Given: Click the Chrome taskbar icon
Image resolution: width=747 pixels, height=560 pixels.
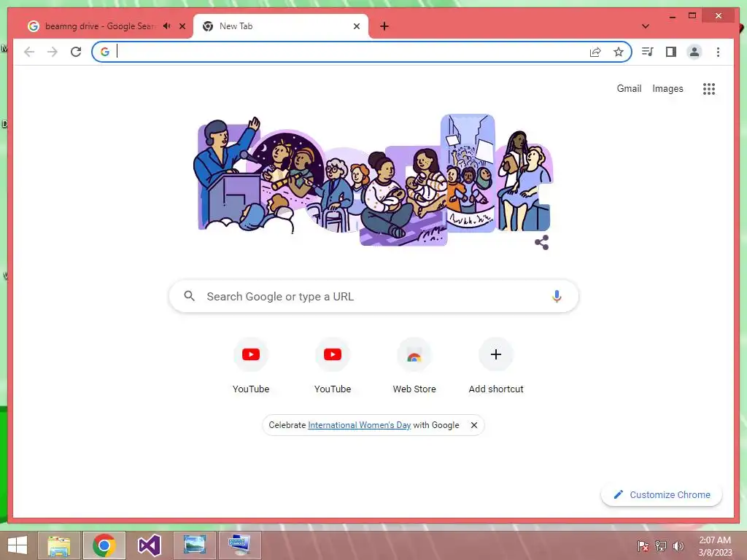Looking at the screenshot, I should point(104,545).
